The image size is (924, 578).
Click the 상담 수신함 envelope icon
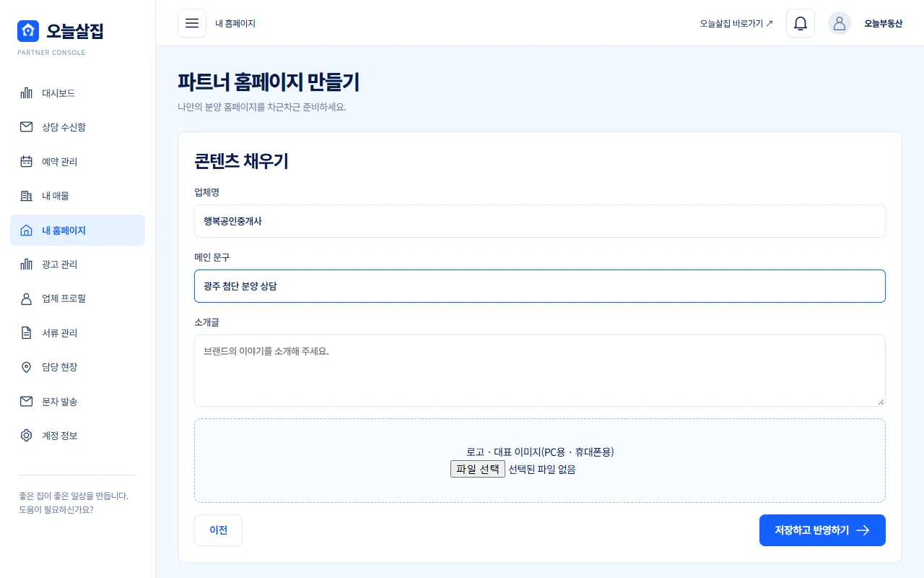pos(27,127)
